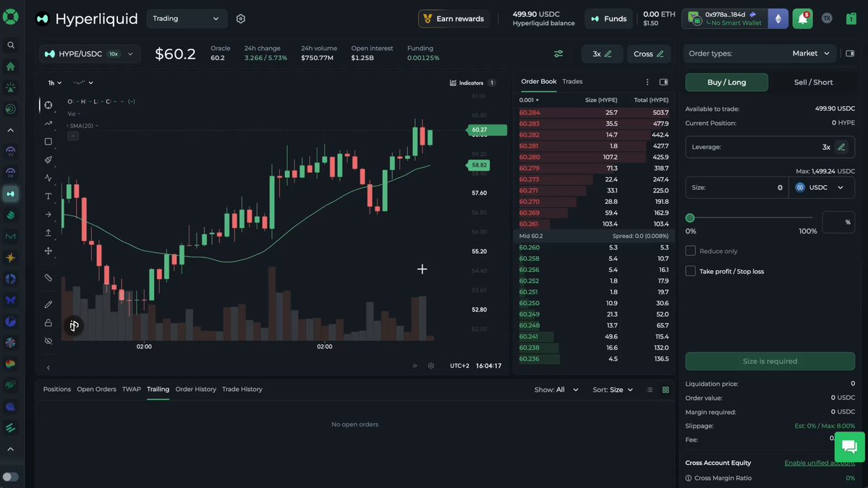The width and height of the screenshot is (868, 488).
Task: Select the crosshair cursor chart tool
Action: coord(48,105)
